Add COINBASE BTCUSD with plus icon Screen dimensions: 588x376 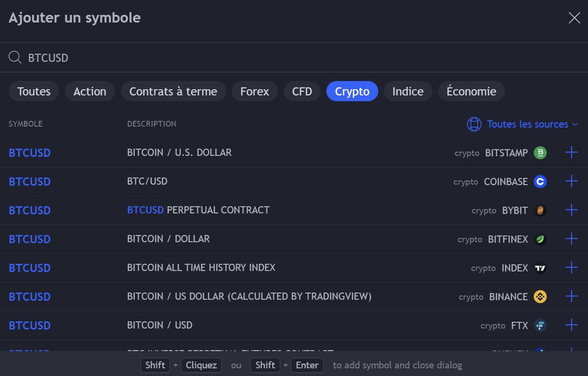571,181
